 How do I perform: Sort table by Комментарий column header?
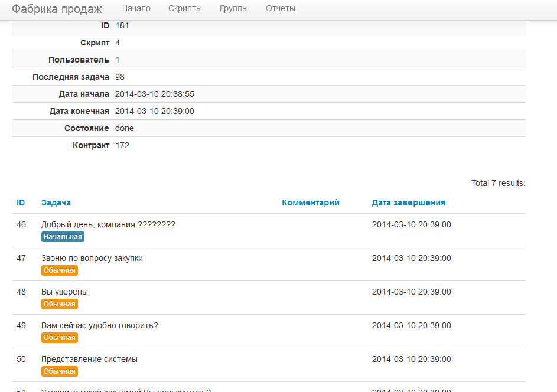tap(311, 202)
